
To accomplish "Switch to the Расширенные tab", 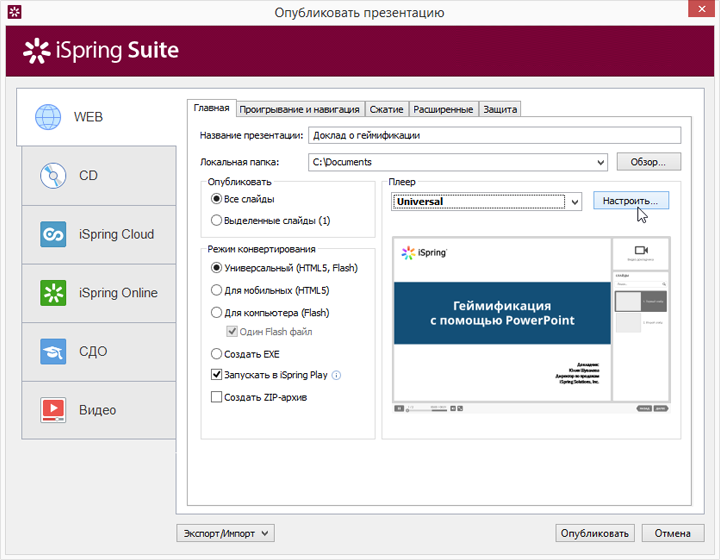I will click(x=443, y=110).
